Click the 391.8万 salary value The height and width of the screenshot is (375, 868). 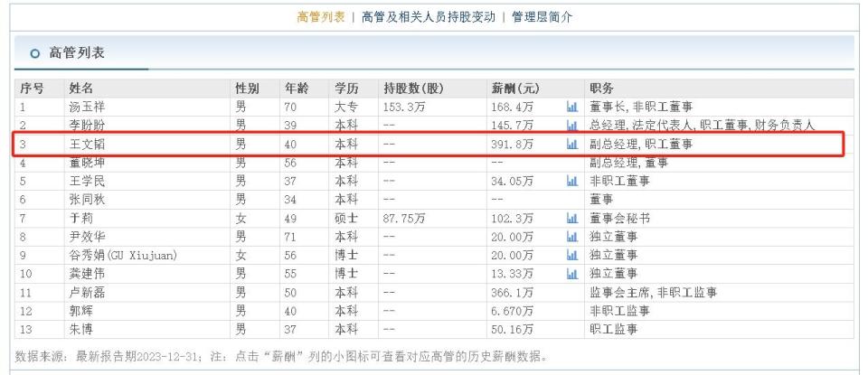click(x=513, y=145)
